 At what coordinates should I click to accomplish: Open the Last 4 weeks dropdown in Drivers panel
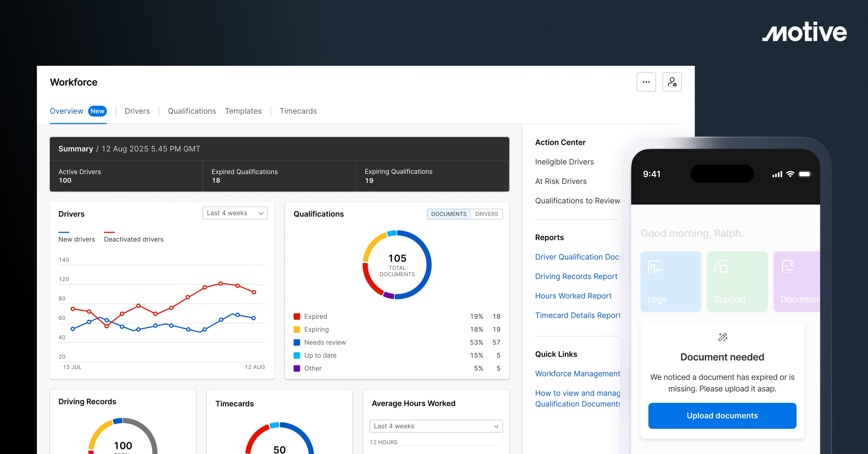pos(235,213)
